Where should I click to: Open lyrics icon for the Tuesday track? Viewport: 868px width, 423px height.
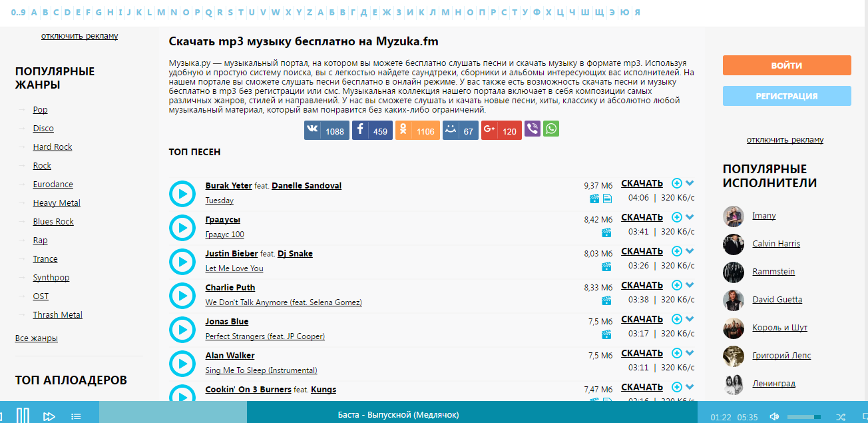(607, 199)
